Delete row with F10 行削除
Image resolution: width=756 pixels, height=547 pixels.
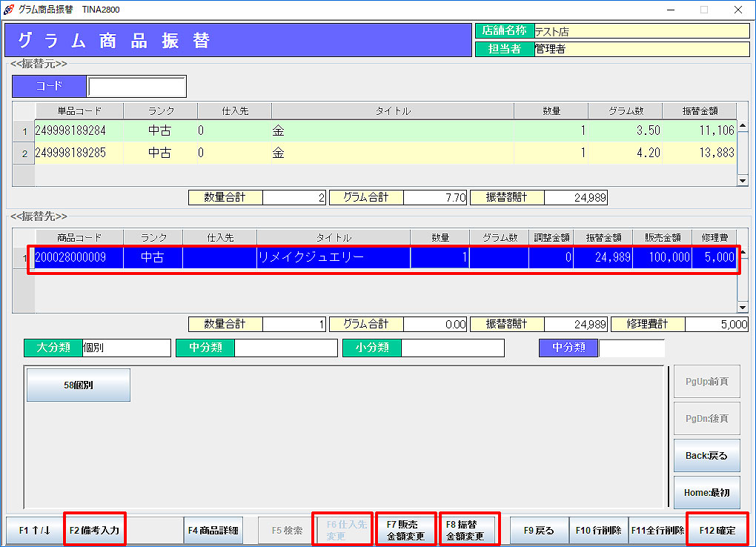pyautogui.click(x=599, y=531)
